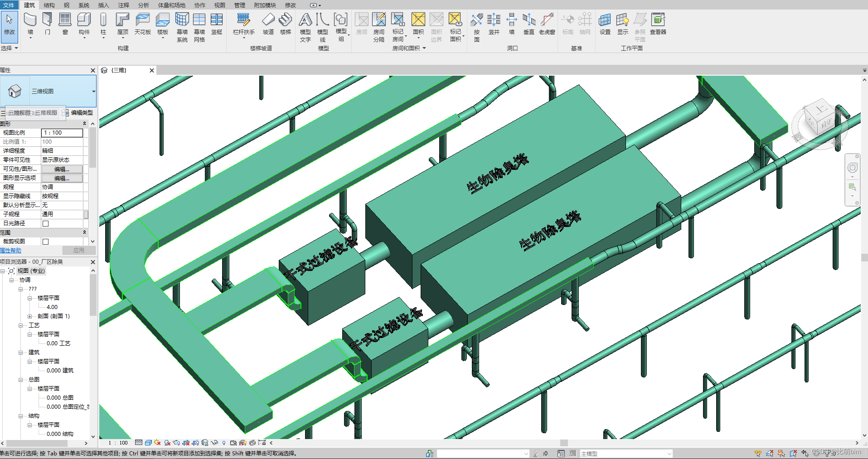The image size is (868, 459).
Task: Select the 栏杆扶手 (Railing) tool
Action: tap(244, 25)
